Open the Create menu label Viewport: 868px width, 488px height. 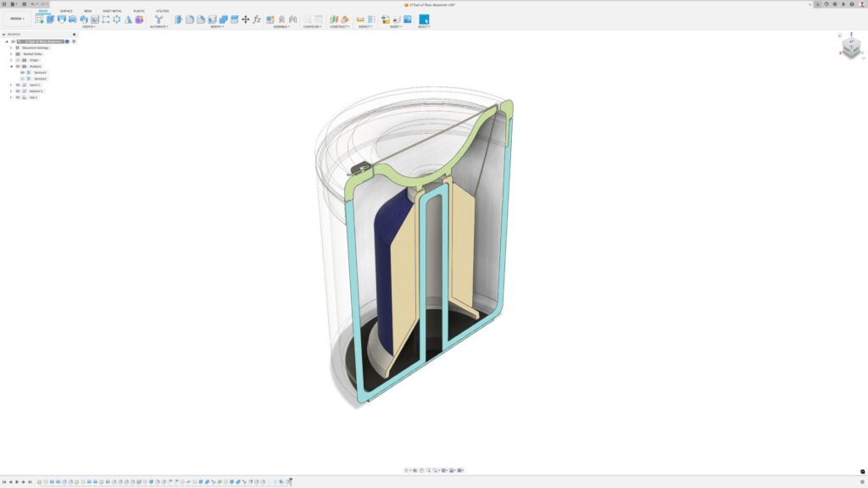[88, 26]
